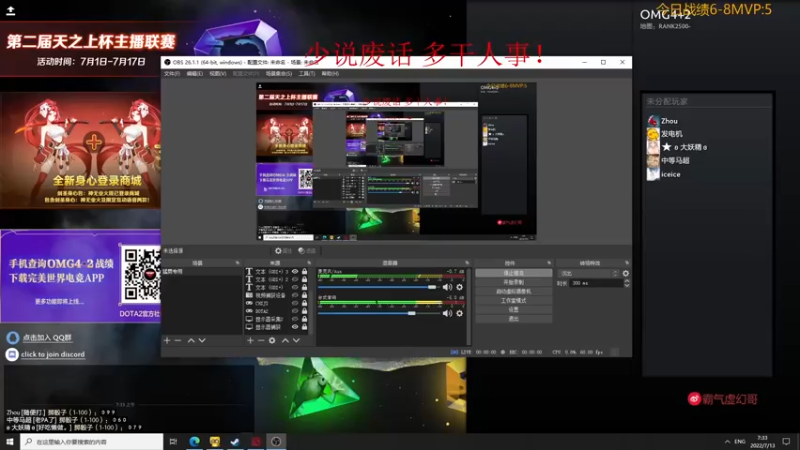Undock the Audio Mixer (混音器) panel header icon
This screenshot has width=800, height=450.
(x=467, y=263)
